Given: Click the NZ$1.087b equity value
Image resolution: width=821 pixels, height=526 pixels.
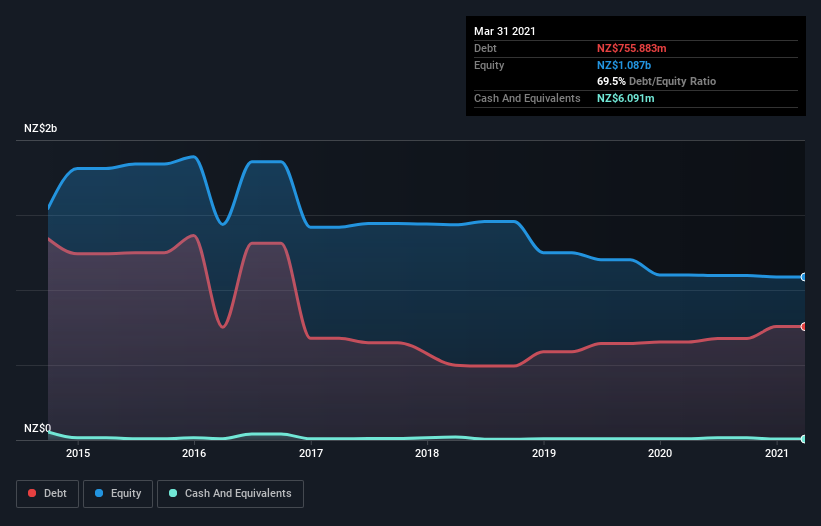Looking at the screenshot, I should pyautogui.click(x=624, y=65).
